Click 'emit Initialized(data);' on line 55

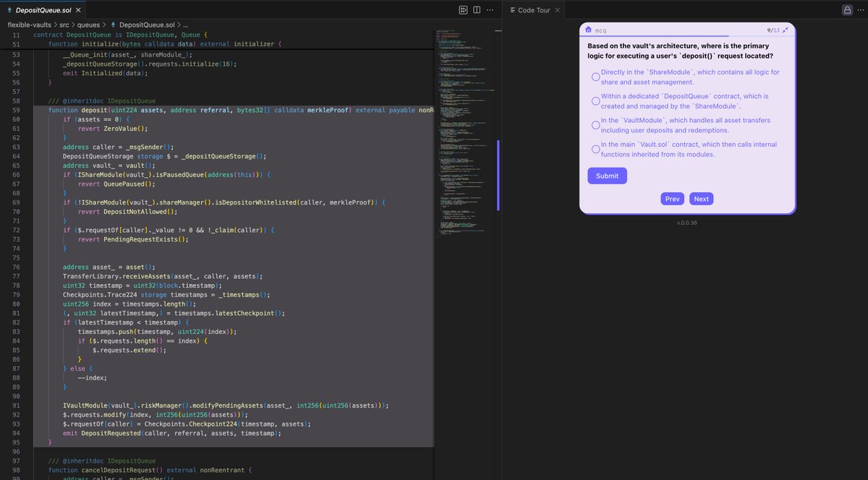pos(106,73)
